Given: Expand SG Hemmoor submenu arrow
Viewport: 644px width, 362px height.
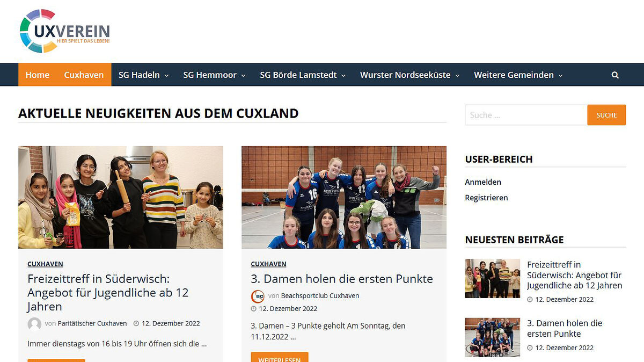Looking at the screenshot, I should click(243, 76).
